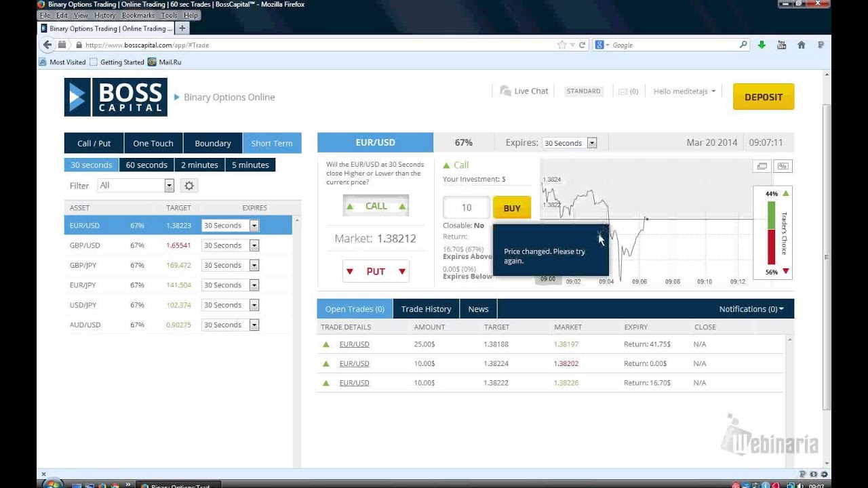868x488 pixels.
Task: Open Getting Started bookmark
Action: point(117,62)
